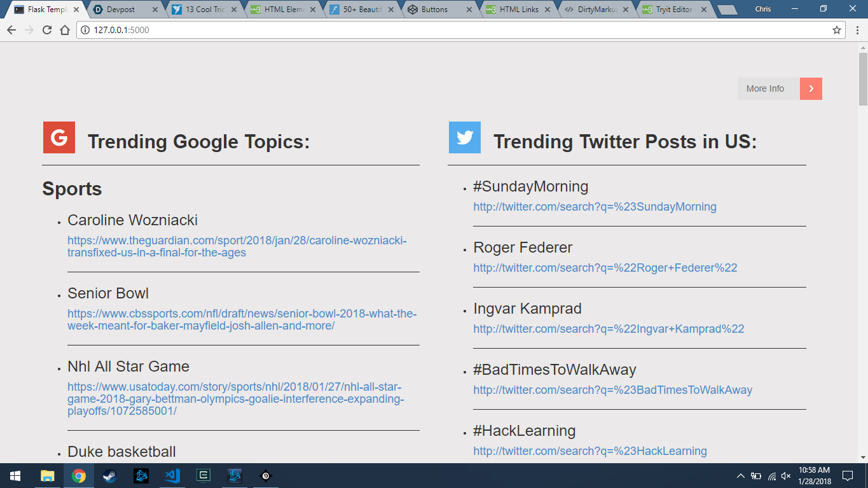Viewport: 868px width, 488px height.
Task: Open the #HackLearning Twitter search link
Action: point(590,451)
